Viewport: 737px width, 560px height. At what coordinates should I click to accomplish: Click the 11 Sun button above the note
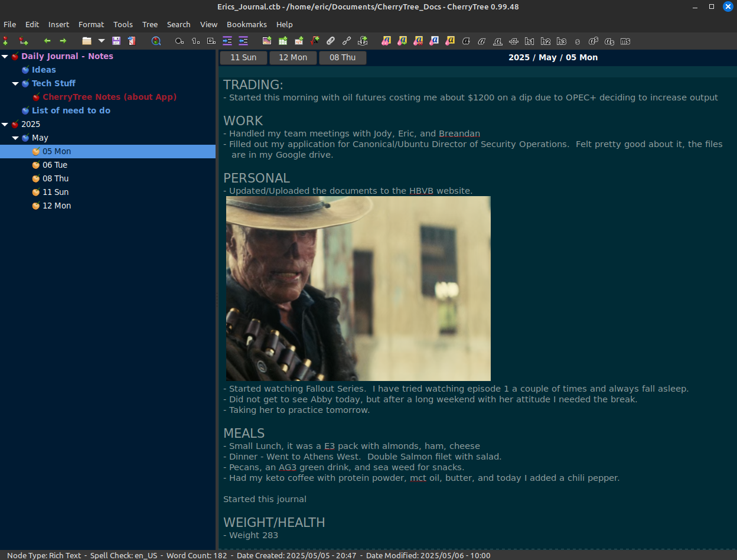(x=243, y=57)
